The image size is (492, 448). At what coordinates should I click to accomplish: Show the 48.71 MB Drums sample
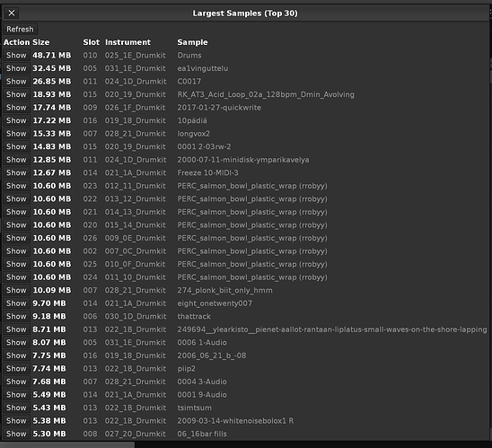[x=17, y=56]
